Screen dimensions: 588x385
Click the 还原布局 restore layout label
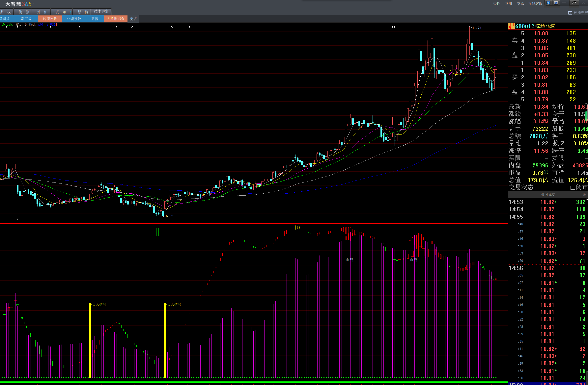tap(581, 13)
